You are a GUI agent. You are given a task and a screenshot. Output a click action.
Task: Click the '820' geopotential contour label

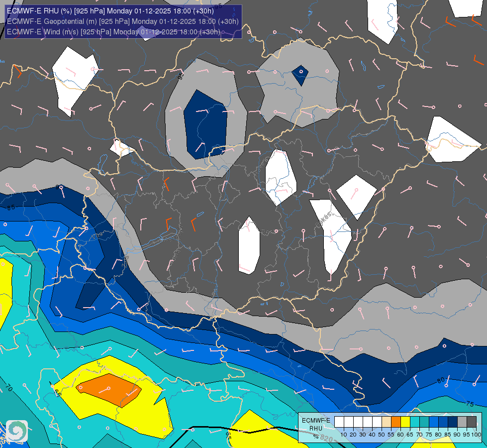(326, 439)
